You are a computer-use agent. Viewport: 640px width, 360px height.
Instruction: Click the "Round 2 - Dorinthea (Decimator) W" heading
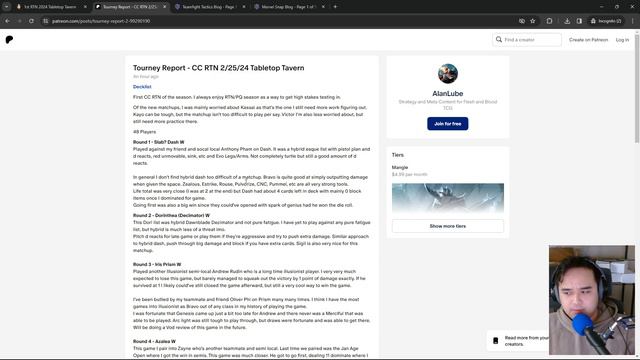click(x=171, y=216)
